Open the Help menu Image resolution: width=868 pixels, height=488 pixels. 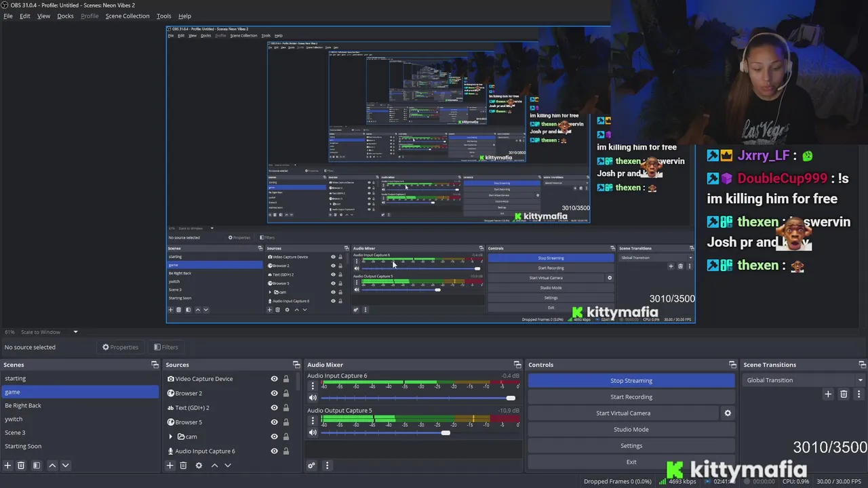(184, 16)
